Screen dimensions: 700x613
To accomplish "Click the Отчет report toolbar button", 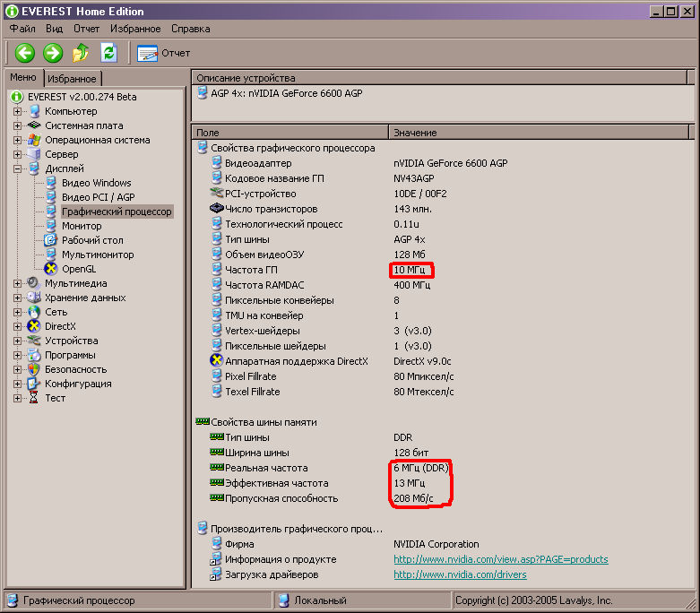I will click(164, 53).
